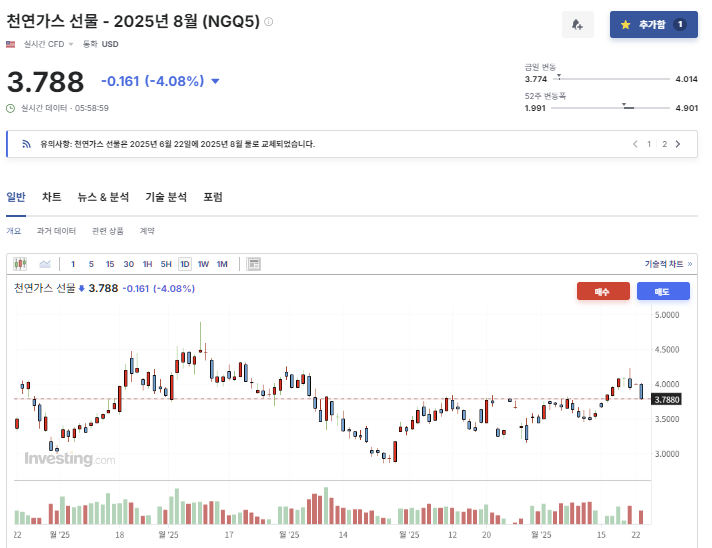Click the US flag icon
The height and width of the screenshot is (548, 712).
pyautogui.click(x=10, y=44)
